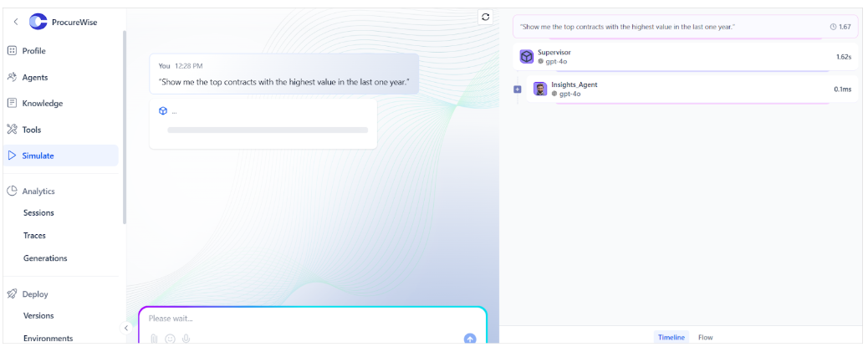
Task: Click the message input field
Action: (x=312, y=319)
